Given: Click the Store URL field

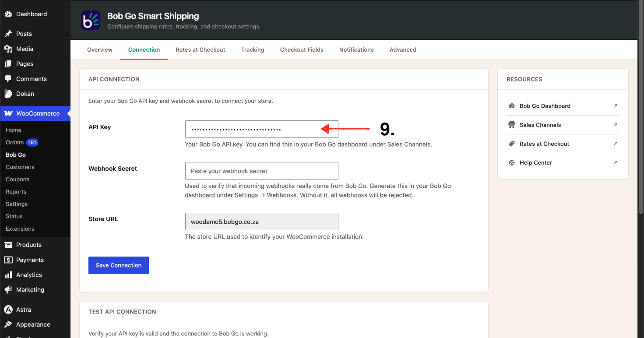Looking at the screenshot, I should (x=262, y=222).
